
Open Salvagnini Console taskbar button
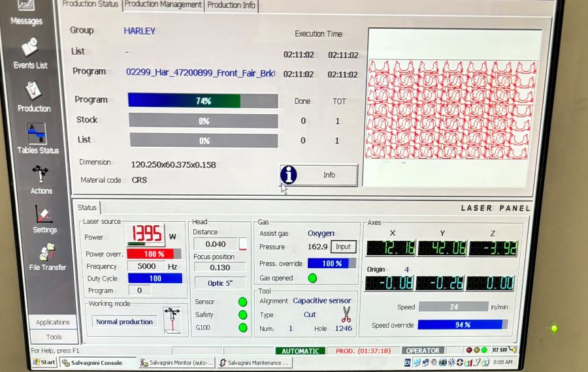97,363
